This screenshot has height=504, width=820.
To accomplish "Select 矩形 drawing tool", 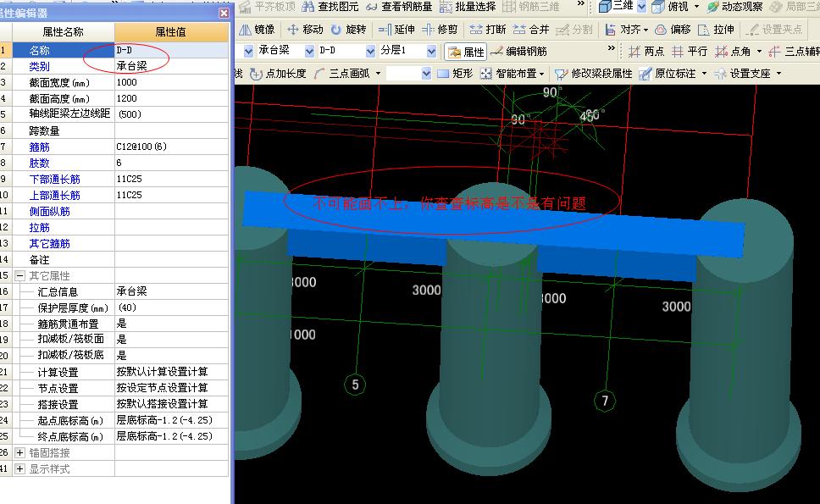I will click(x=455, y=74).
